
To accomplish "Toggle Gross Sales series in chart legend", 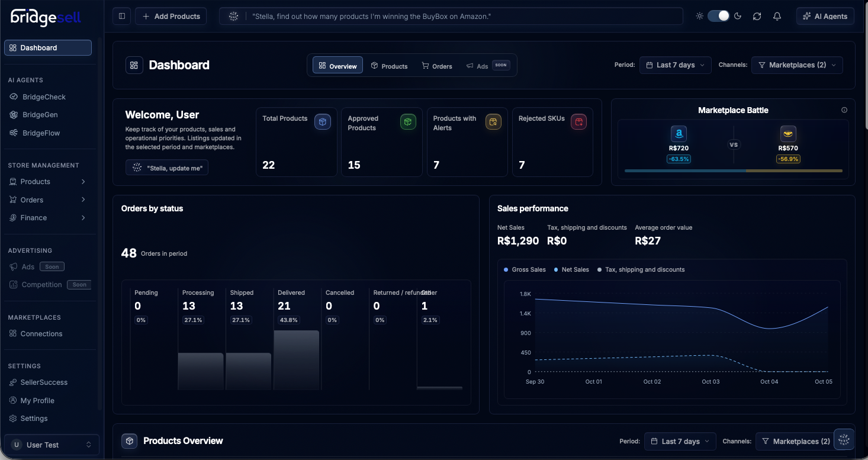I will [525, 269].
